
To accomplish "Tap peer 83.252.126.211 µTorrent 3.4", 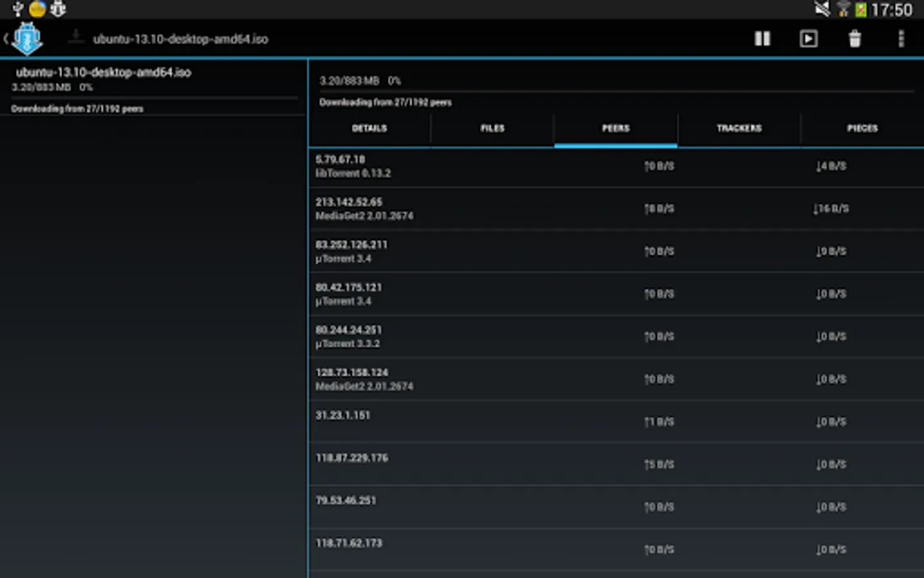I will click(616, 252).
